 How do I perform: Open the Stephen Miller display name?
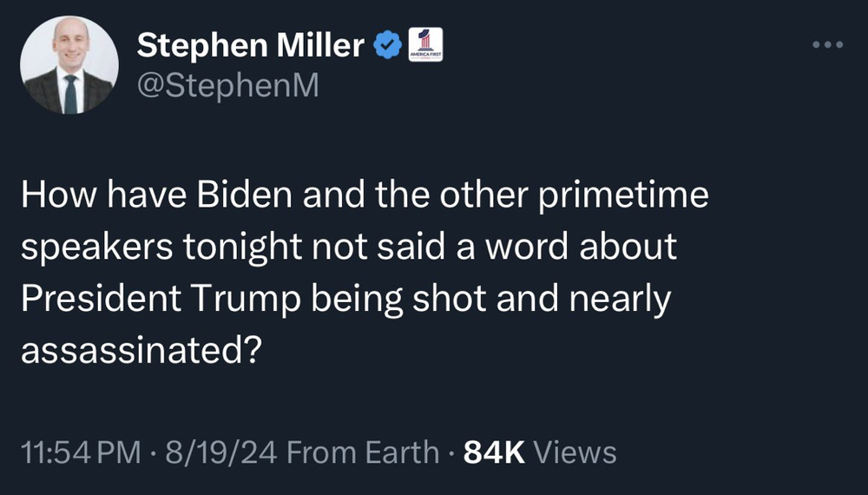click(x=251, y=45)
